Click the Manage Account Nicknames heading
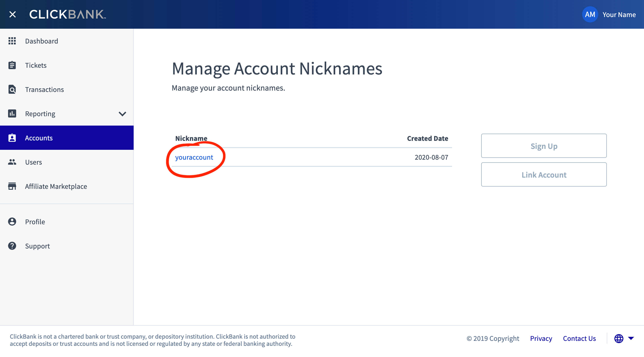644x357 pixels. [x=277, y=68]
